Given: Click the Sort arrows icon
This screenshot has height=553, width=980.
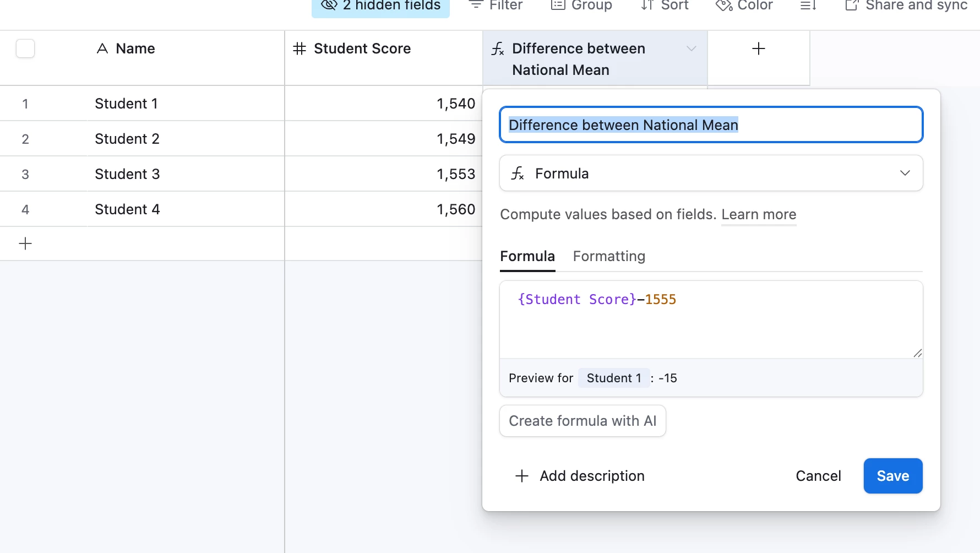Looking at the screenshot, I should [x=647, y=6].
